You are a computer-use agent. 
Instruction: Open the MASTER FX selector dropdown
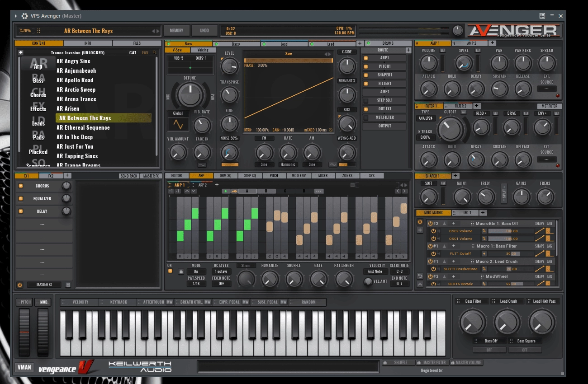click(x=44, y=285)
